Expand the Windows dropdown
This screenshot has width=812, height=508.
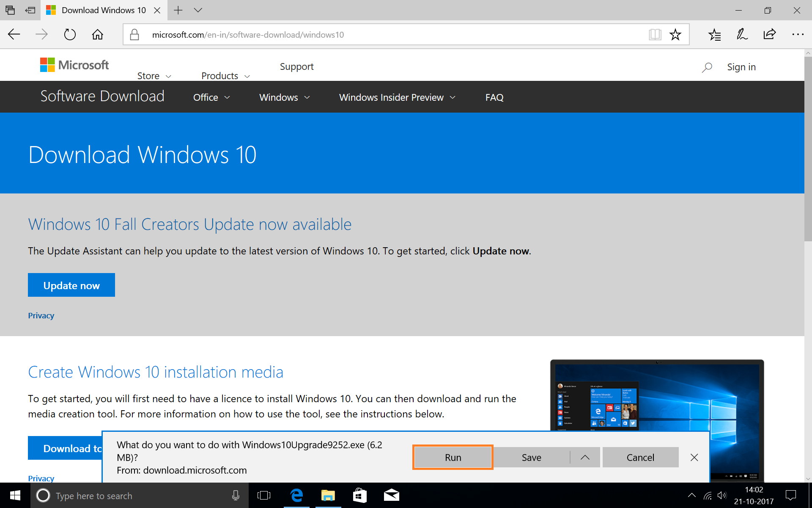(x=284, y=97)
